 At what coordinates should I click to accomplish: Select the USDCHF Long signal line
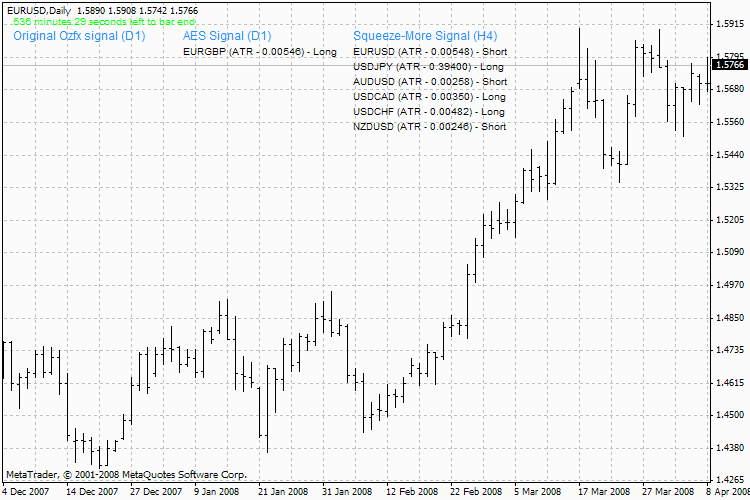[x=429, y=111]
